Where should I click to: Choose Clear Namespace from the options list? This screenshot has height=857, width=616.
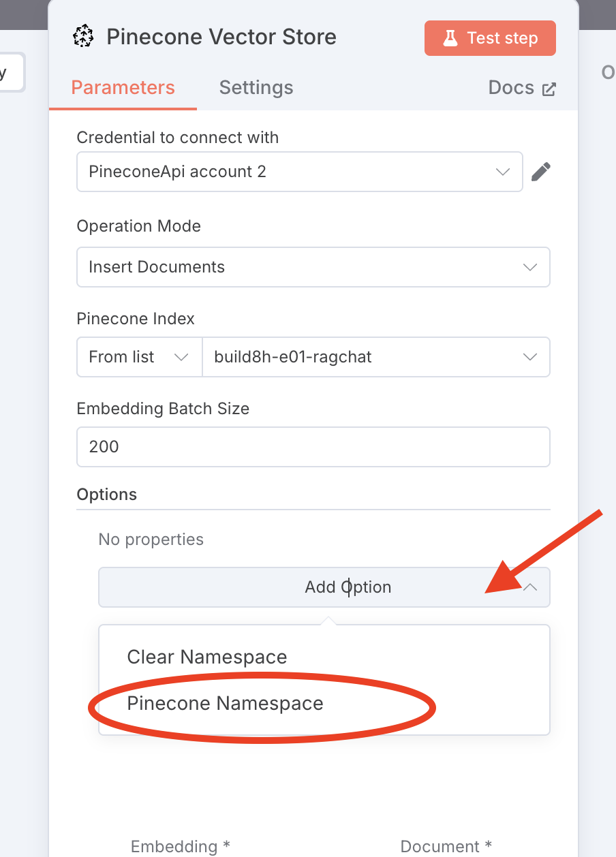coord(207,657)
